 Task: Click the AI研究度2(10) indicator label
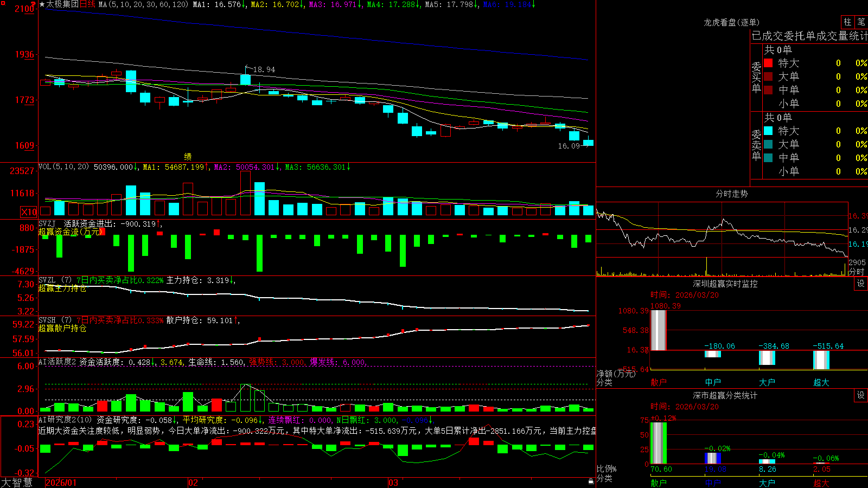click(66, 420)
